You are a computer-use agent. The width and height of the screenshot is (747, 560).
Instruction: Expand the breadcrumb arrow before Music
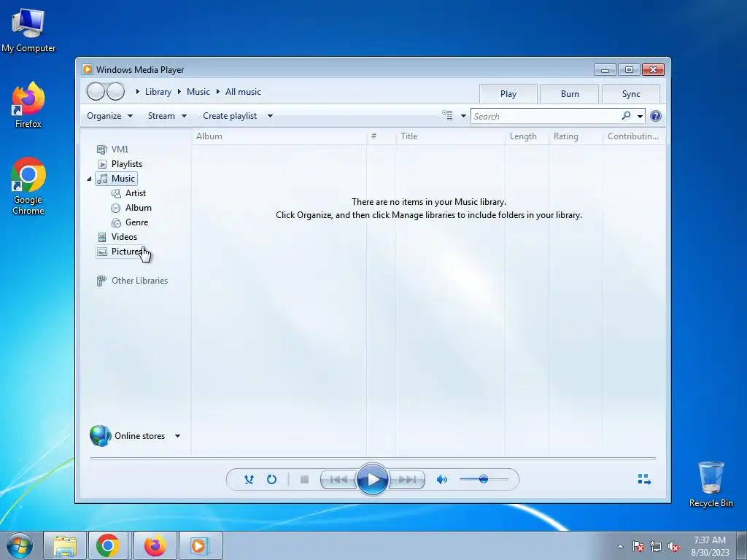179,91
